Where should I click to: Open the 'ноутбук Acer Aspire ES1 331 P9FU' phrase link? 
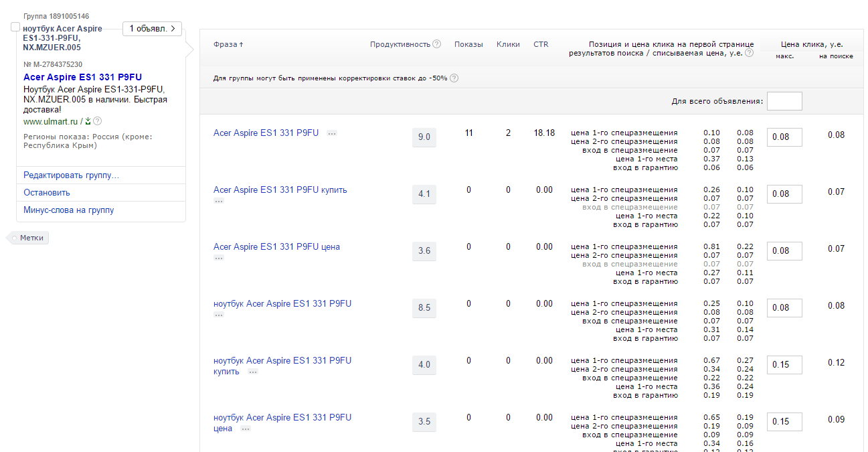tap(282, 304)
